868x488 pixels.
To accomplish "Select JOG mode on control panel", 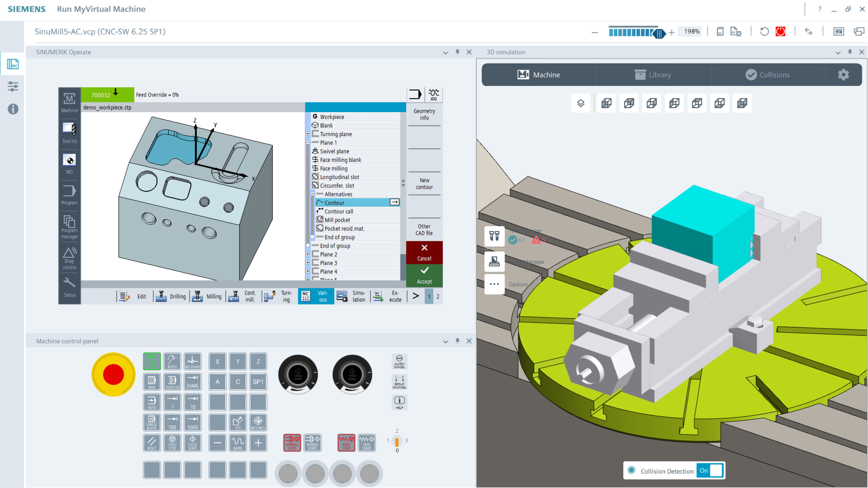I will pyautogui.click(x=152, y=361).
